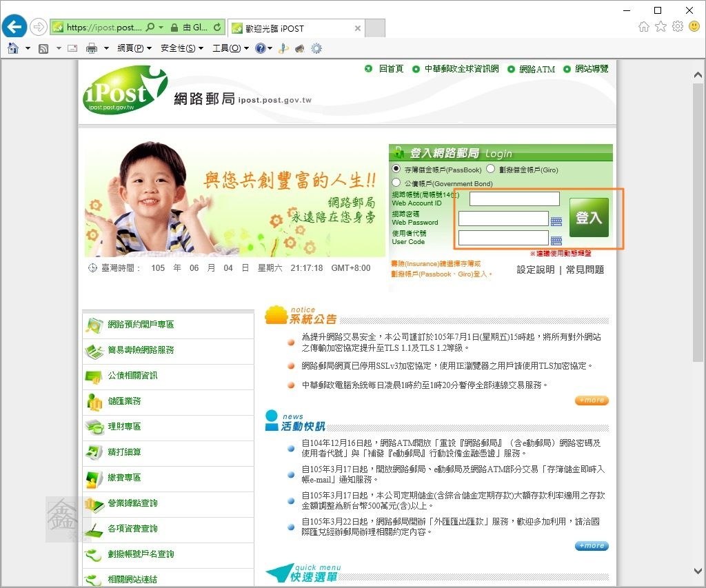Click the browser Forward arrow button
This screenshot has height=588, width=706.
(x=39, y=28)
